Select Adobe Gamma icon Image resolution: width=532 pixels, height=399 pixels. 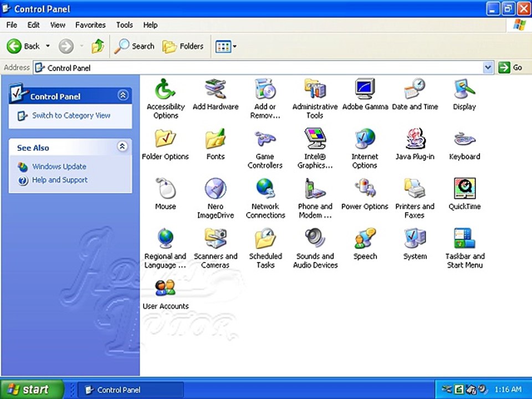coord(365,89)
